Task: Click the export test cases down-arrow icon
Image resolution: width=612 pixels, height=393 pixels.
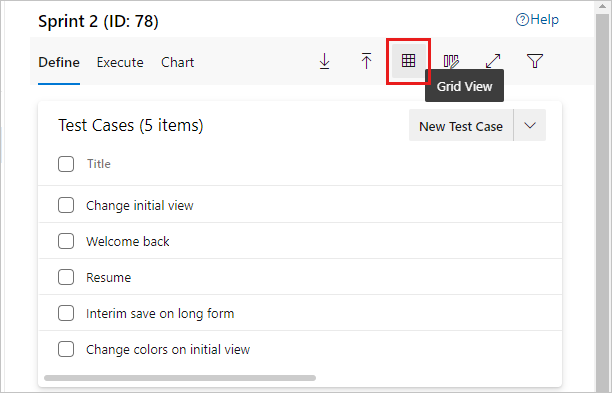Action: click(x=324, y=61)
